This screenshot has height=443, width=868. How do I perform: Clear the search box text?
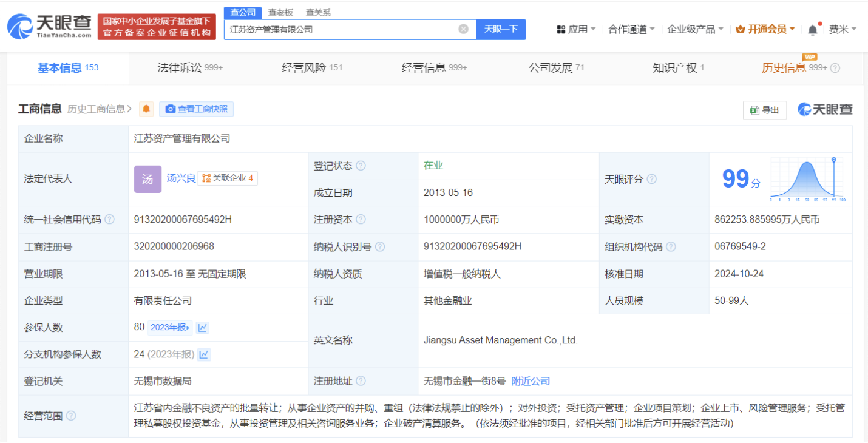463,29
